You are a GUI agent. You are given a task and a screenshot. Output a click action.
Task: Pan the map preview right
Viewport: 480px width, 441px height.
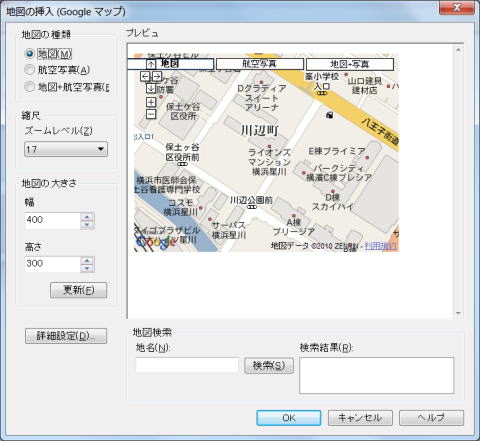pyautogui.click(x=157, y=77)
